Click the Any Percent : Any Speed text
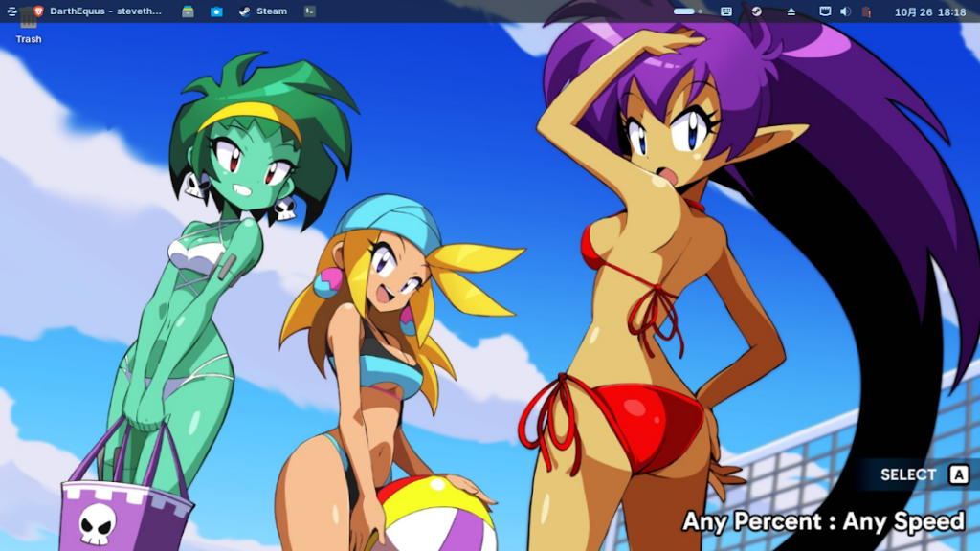The height and width of the screenshot is (551, 980). coord(823,521)
